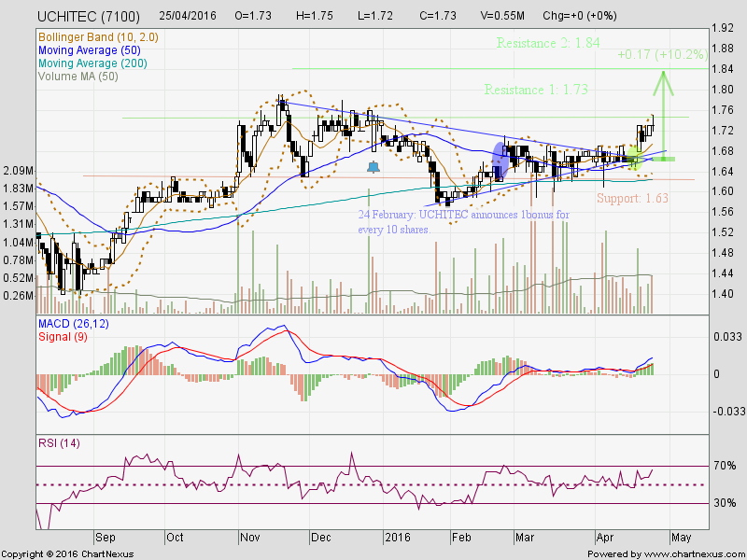Click the Chg=+0 (+0%) change value
The width and height of the screenshot is (747, 560).
point(580,16)
